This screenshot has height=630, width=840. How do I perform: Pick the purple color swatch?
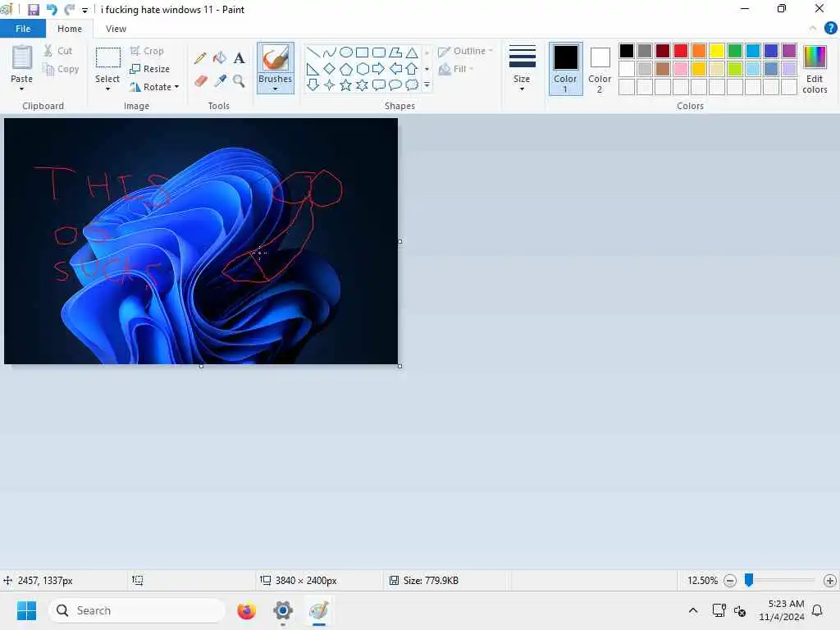(789, 51)
